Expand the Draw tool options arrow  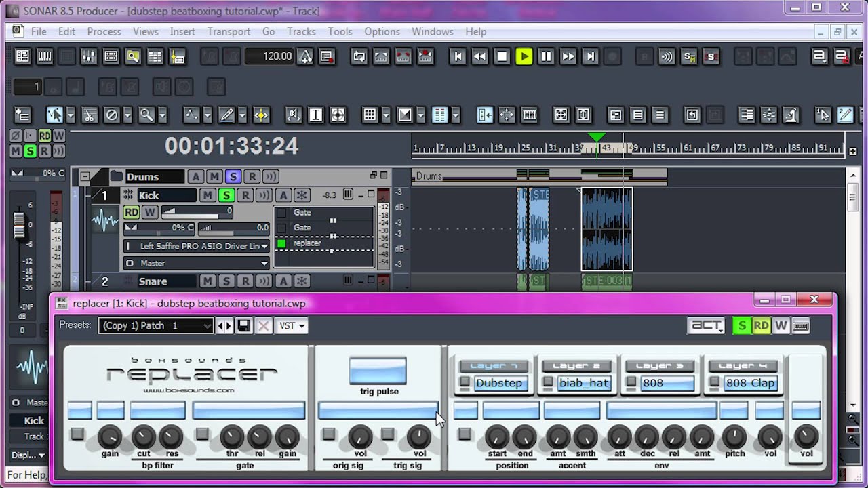(x=242, y=115)
